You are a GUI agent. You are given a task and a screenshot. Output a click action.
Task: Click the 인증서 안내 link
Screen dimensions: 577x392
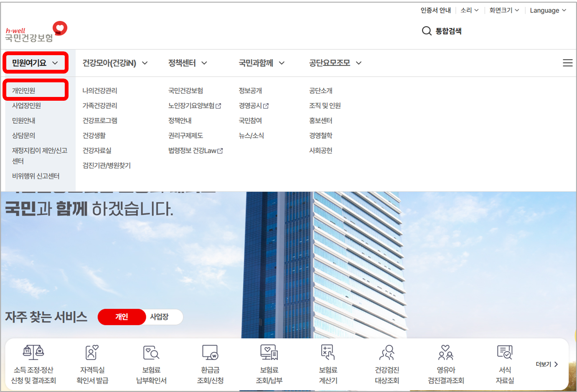(436, 10)
